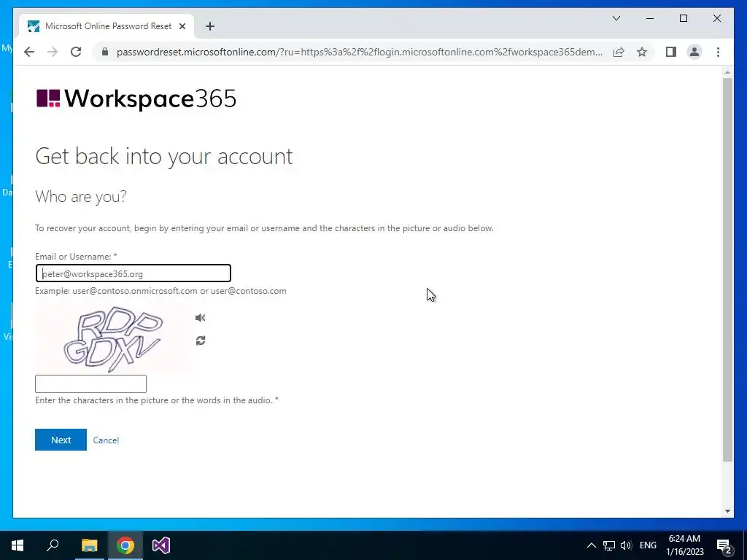Minimize the Chrome window
The height and width of the screenshot is (560, 747).
point(650,18)
